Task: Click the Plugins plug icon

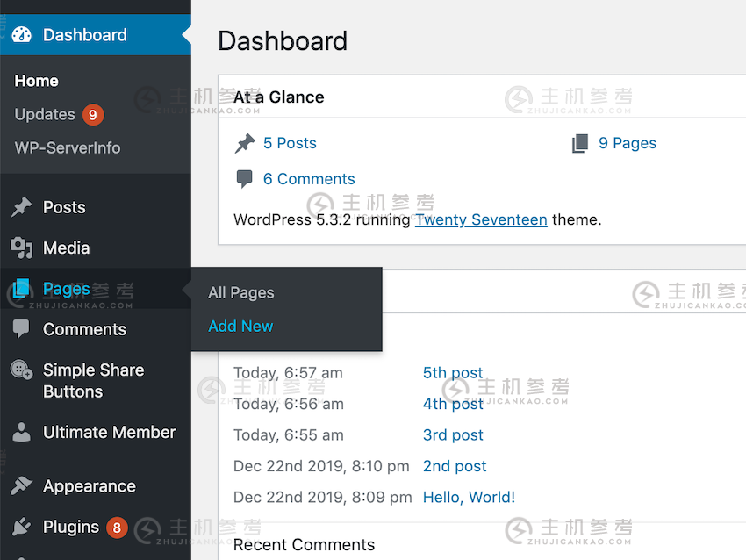Action: point(21,527)
